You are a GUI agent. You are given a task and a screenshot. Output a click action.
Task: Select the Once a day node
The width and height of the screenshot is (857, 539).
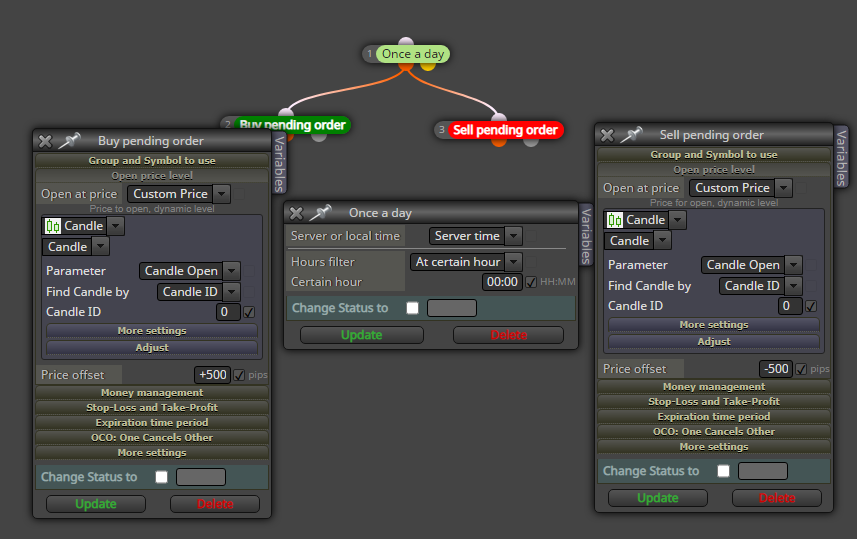413,54
